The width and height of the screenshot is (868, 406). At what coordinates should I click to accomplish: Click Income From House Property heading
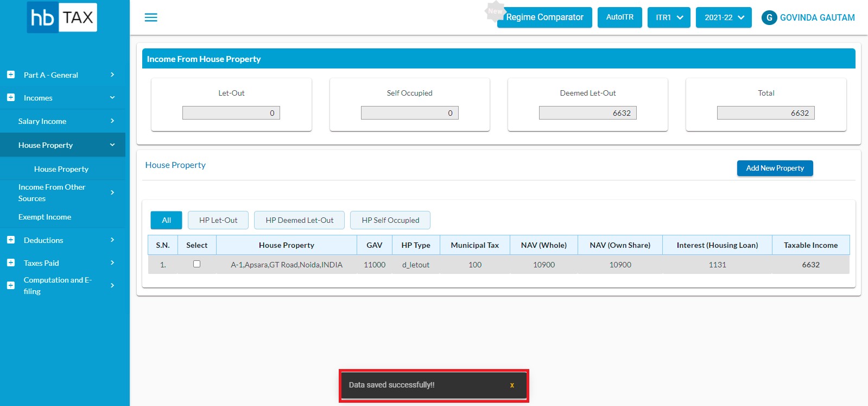pos(204,59)
